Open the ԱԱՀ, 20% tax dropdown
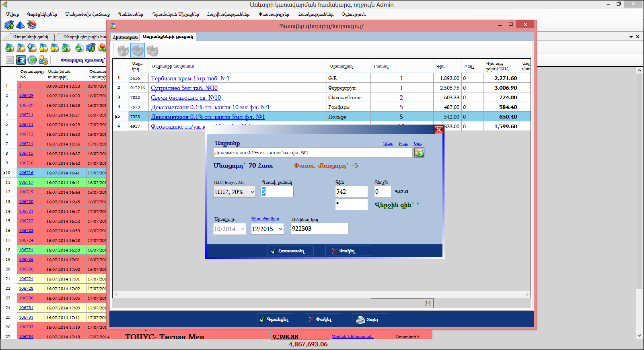Viewport: 644px width, 350px height. [253, 192]
